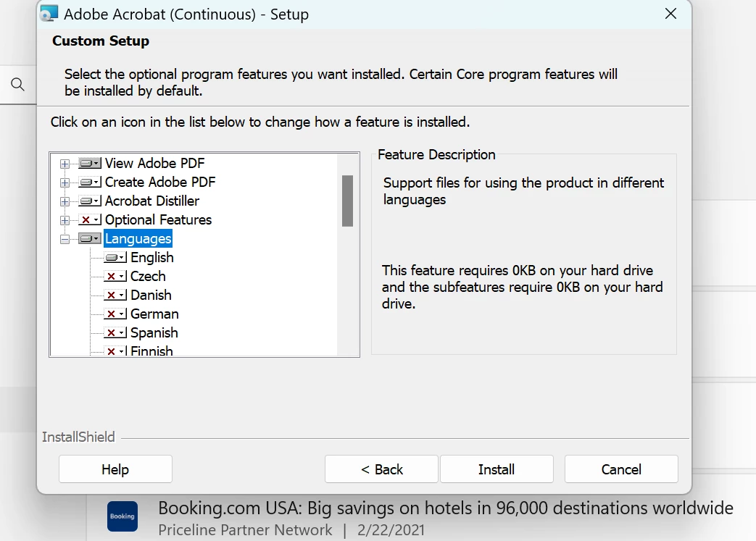Click the red X icon beside German
Screen dimensions: 756x541
pyautogui.click(x=115, y=314)
